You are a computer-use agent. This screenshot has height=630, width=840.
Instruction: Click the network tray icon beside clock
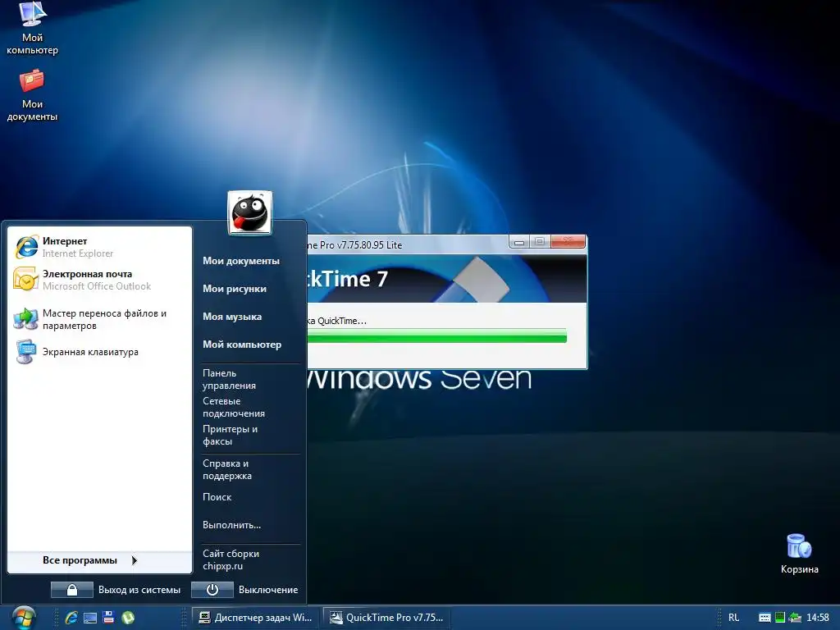[796, 618]
